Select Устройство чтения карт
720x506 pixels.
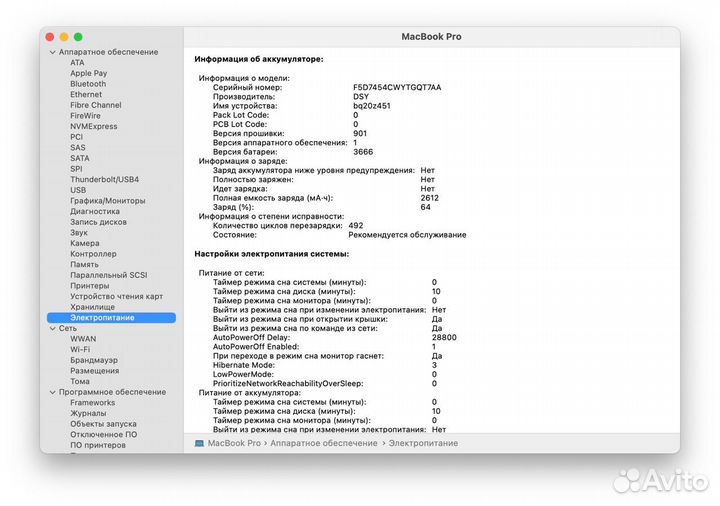pyautogui.click(x=116, y=296)
